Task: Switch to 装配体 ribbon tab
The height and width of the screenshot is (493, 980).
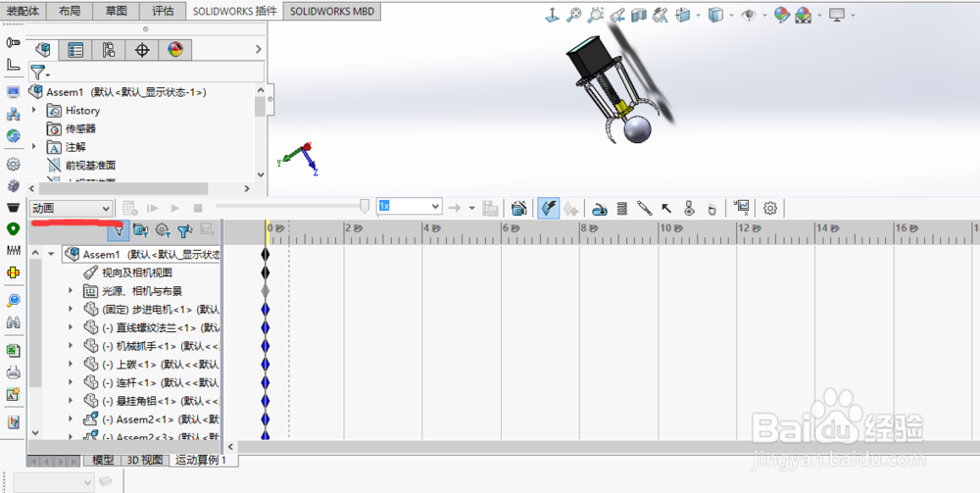Action: [x=24, y=11]
